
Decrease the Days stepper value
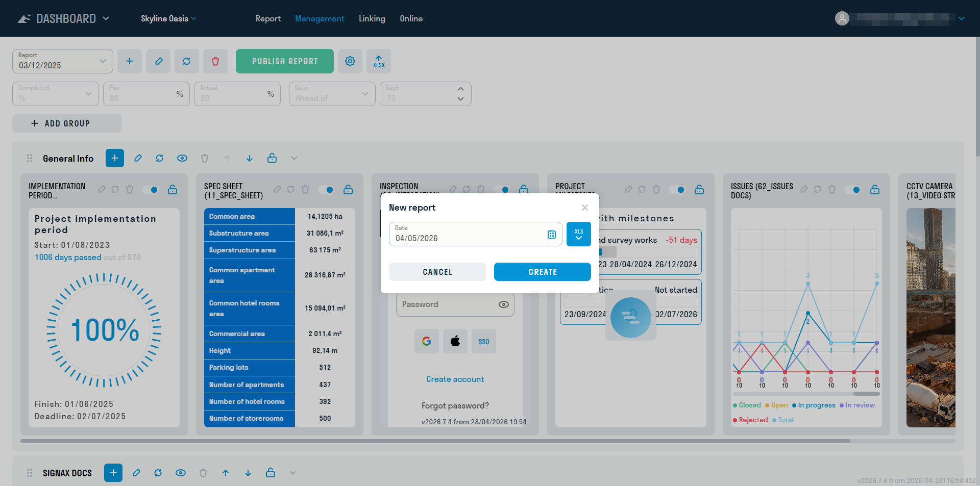460,99
